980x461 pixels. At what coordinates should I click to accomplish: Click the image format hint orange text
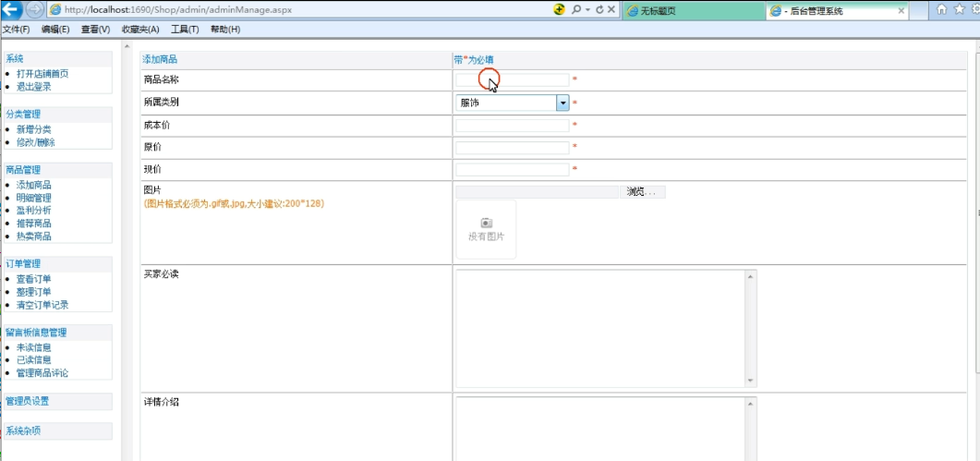coord(234,203)
